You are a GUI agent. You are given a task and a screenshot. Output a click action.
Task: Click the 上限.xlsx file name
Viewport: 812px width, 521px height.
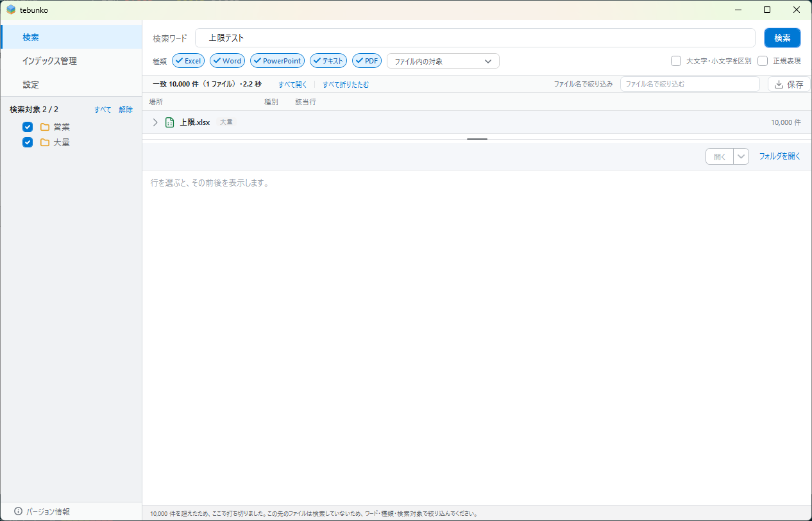(x=195, y=122)
